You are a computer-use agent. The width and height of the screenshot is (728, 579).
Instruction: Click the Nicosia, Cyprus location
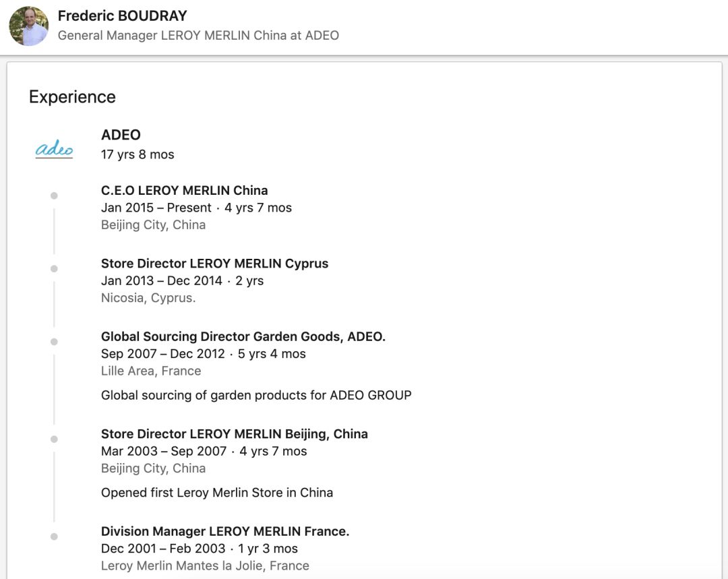[148, 298]
